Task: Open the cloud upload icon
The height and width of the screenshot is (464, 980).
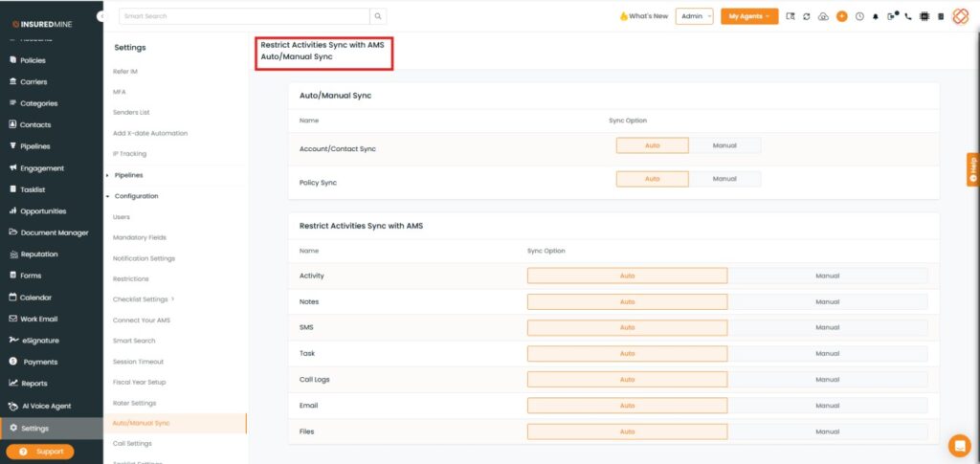Action: point(824,16)
